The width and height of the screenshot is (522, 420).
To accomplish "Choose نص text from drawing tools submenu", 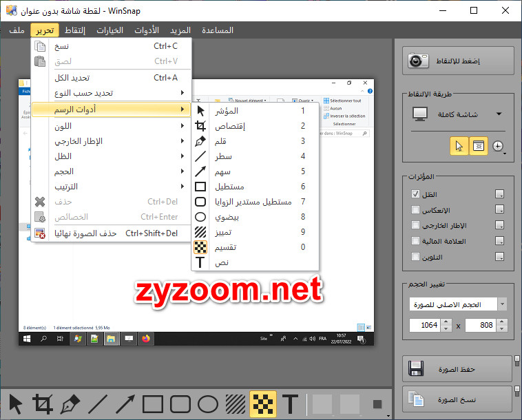I will coord(255,262).
